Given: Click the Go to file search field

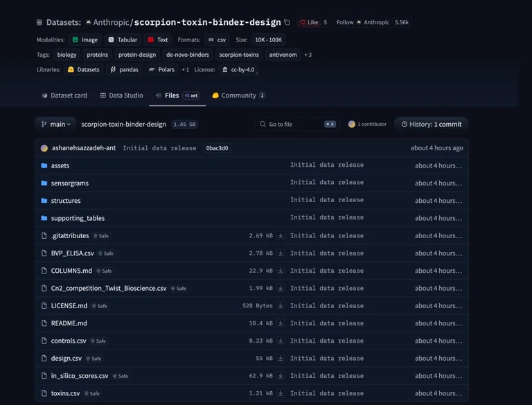Looking at the screenshot, I should coord(297,124).
